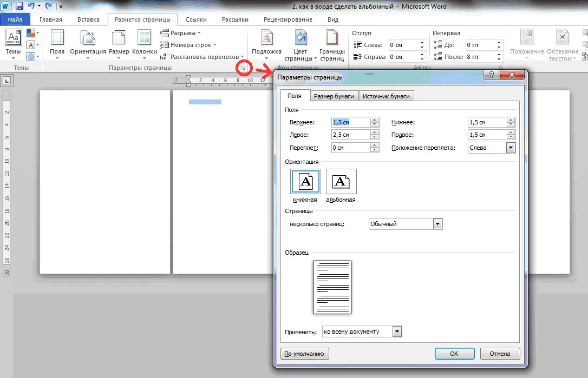Image resolution: width=588 pixels, height=378 pixels.
Task: Select альбомная landscape orientation
Action: pyautogui.click(x=341, y=182)
